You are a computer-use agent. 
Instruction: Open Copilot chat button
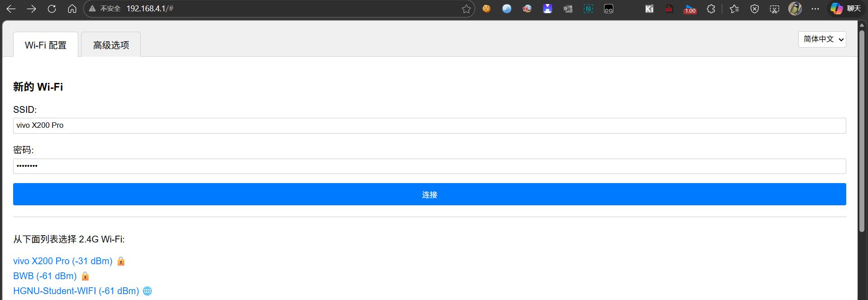coord(845,9)
